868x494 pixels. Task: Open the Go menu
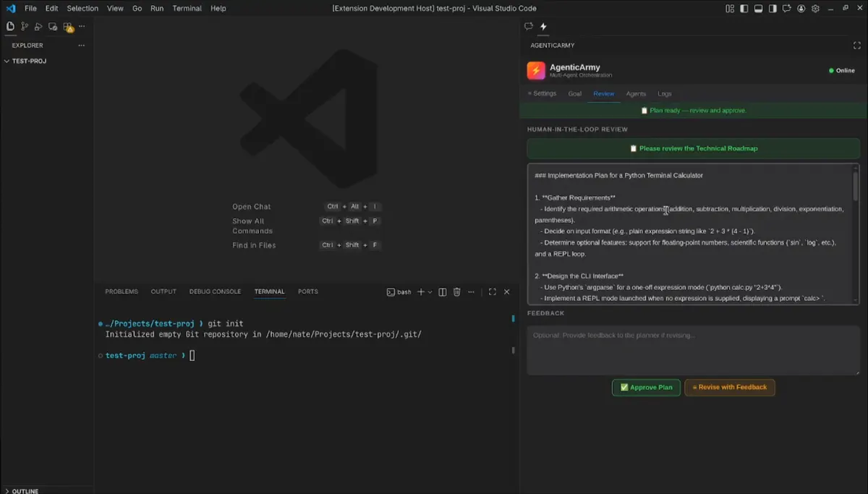(137, 9)
